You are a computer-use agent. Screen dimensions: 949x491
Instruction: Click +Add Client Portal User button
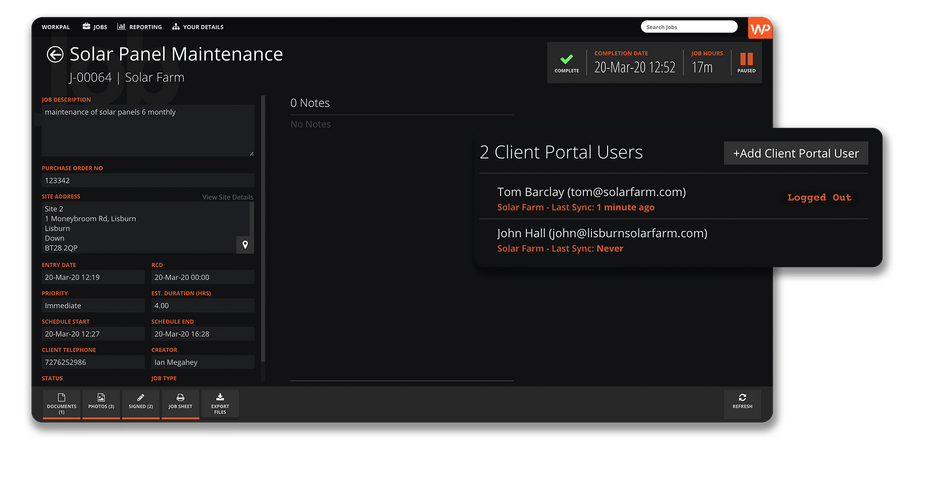(x=796, y=153)
